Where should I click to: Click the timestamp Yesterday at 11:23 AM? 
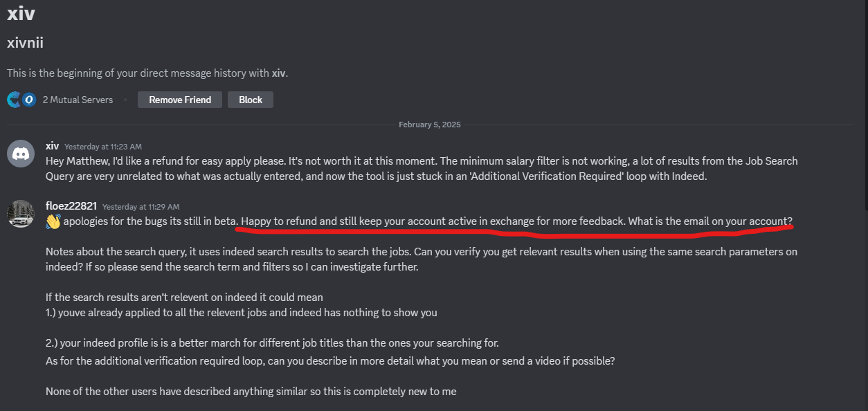click(x=102, y=146)
